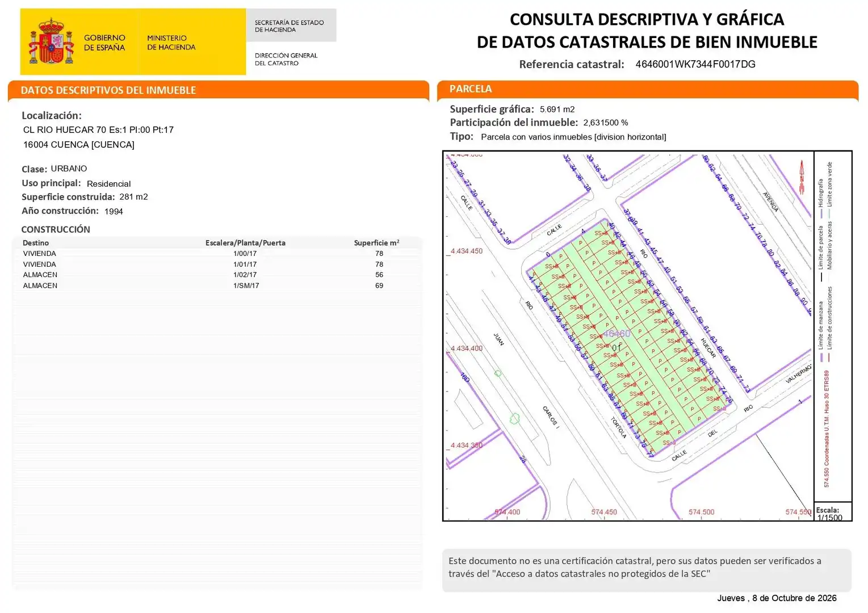Click the Spanish coat of arms emblem

point(52,42)
